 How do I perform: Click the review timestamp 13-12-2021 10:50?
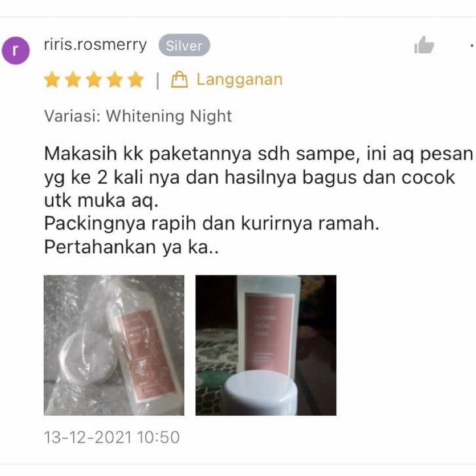(x=111, y=437)
